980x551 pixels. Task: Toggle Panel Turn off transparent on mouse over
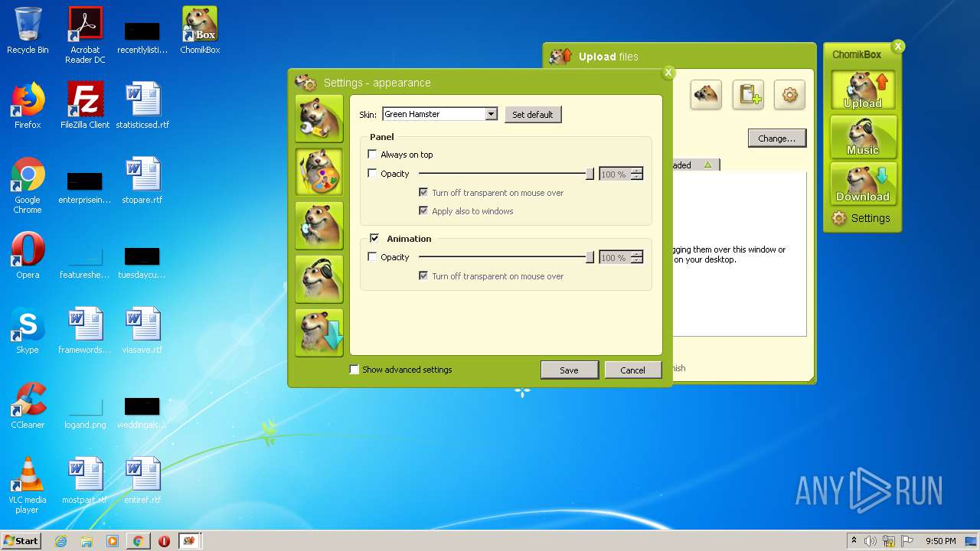pyautogui.click(x=423, y=193)
